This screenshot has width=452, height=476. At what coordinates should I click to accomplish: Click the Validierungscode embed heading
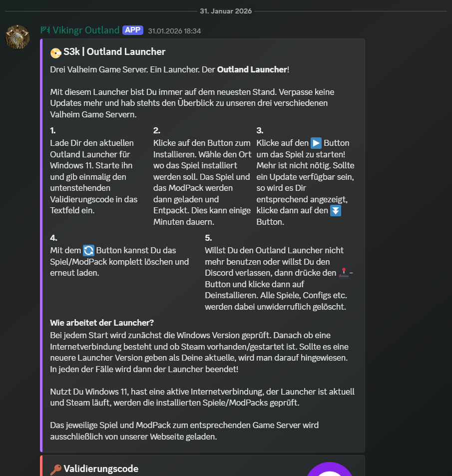(x=101, y=469)
